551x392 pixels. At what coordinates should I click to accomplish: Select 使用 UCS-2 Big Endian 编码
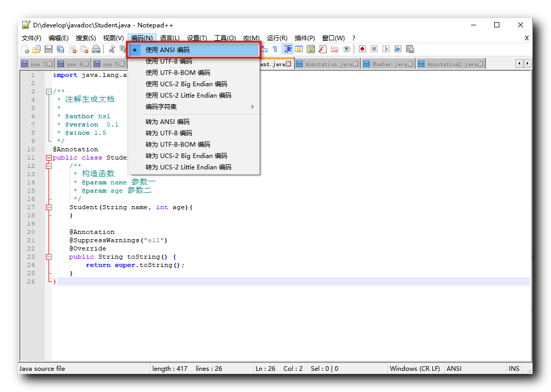coord(194,84)
